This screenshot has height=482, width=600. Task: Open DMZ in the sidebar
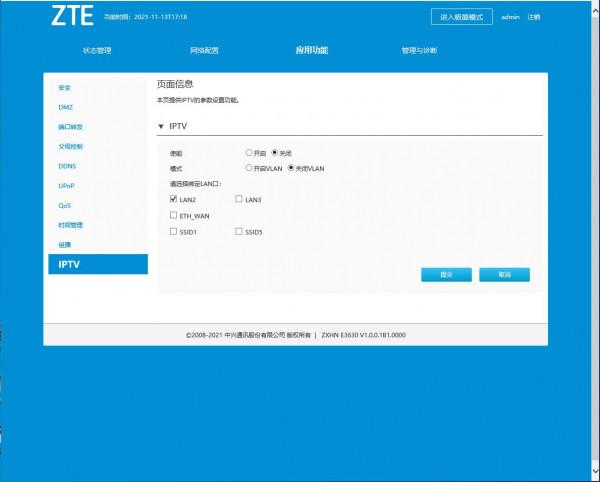(x=65, y=107)
